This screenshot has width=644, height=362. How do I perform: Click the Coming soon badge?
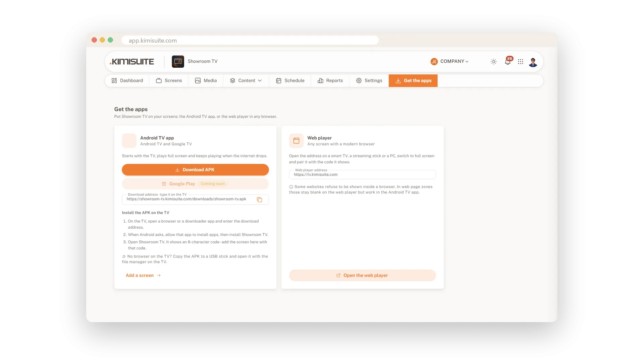click(213, 184)
